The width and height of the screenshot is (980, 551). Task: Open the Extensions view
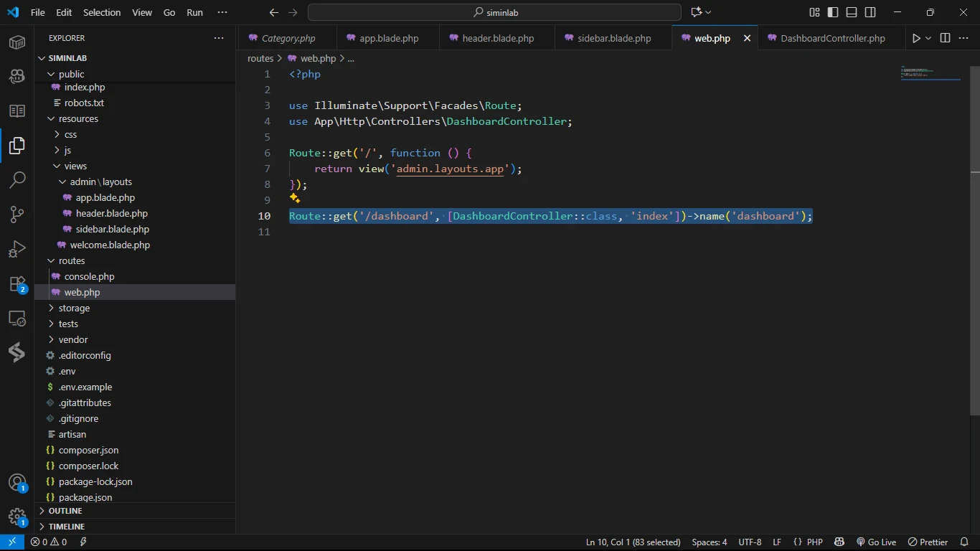[x=17, y=284]
